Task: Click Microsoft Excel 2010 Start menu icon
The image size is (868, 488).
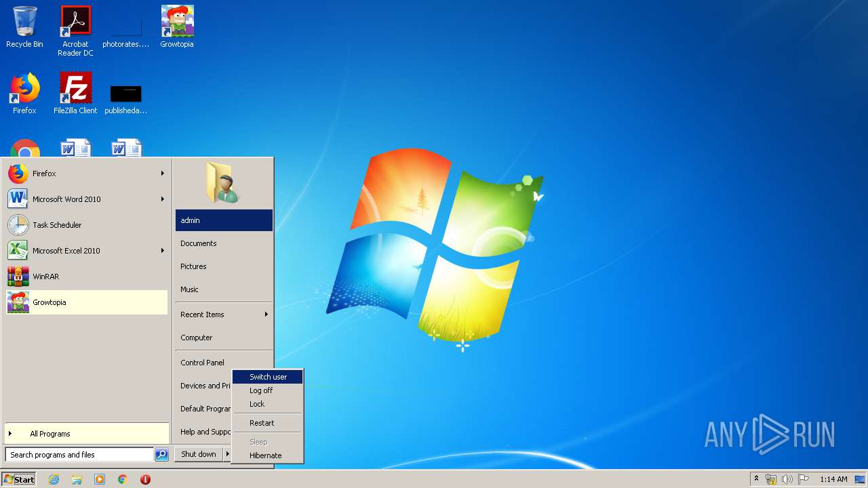Action: (18, 251)
